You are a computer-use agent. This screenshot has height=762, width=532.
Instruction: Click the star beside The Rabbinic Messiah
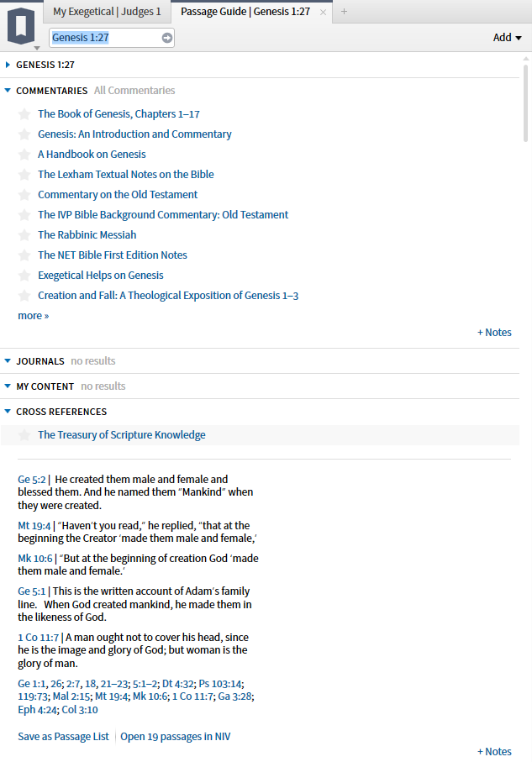click(24, 234)
